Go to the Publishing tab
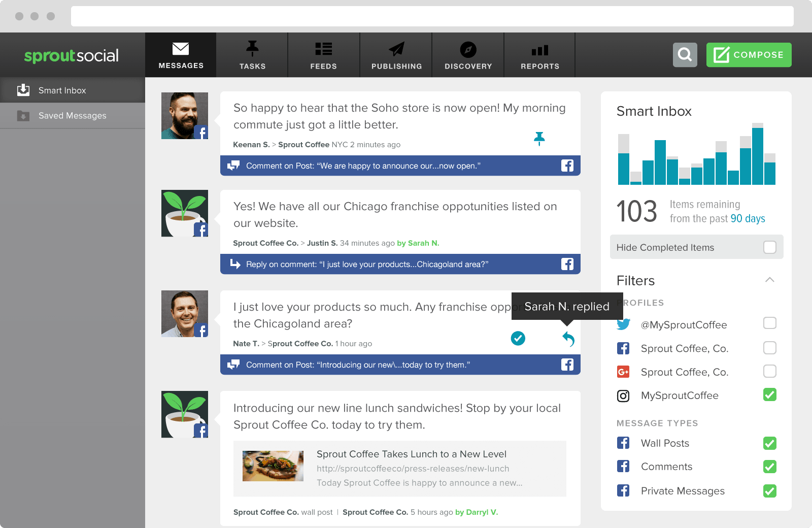This screenshot has width=812, height=528. tap(396, 55)
